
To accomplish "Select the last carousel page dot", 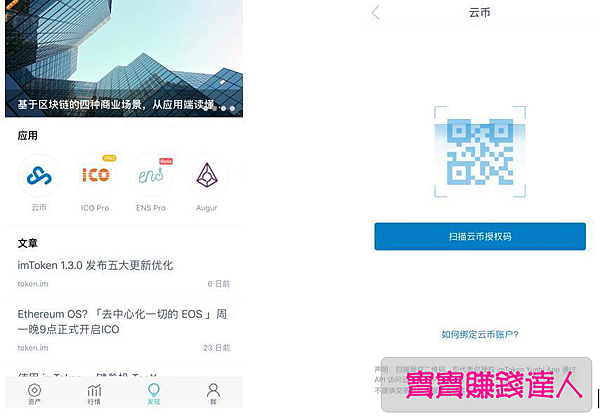I will (x=232, y=109).
